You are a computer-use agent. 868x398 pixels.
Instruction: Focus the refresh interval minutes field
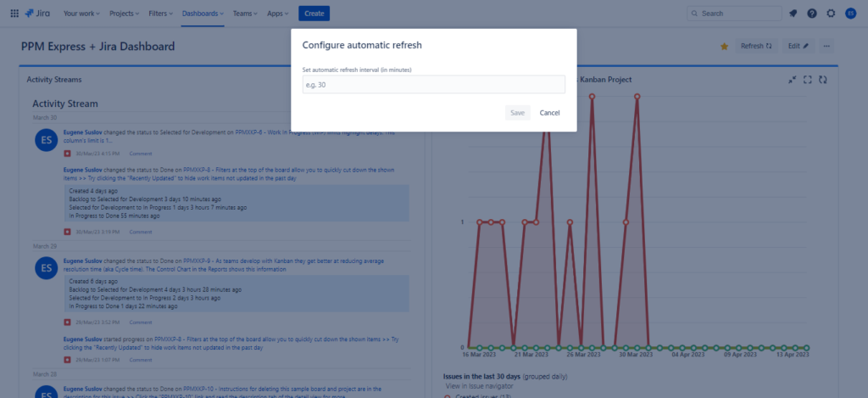[434, 84]
